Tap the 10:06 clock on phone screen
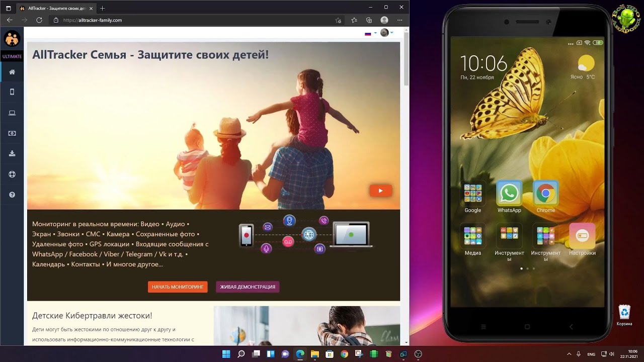This screenshot has height=362, width=644. point(484,63)
